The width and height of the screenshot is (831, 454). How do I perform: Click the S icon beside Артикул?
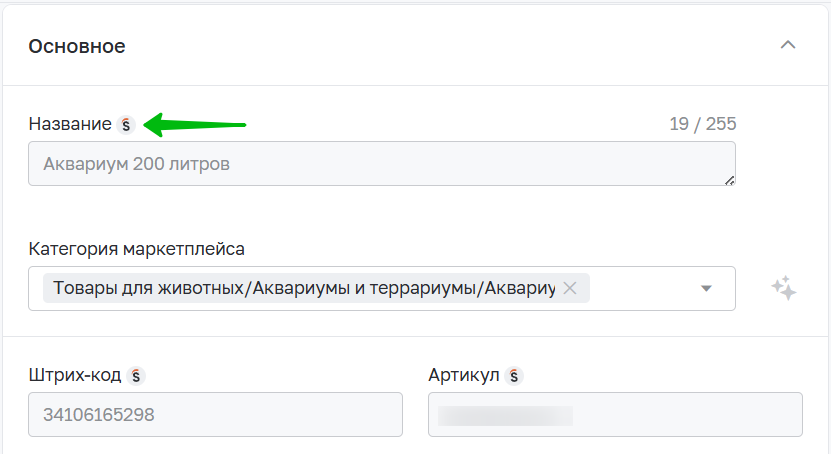point(514,376)
